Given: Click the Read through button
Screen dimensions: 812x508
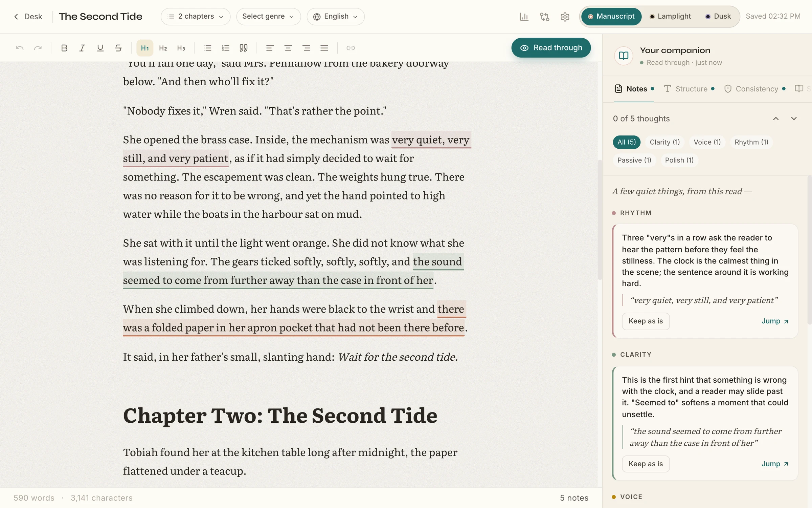Looking at the screenshot, I should [551, 48].
